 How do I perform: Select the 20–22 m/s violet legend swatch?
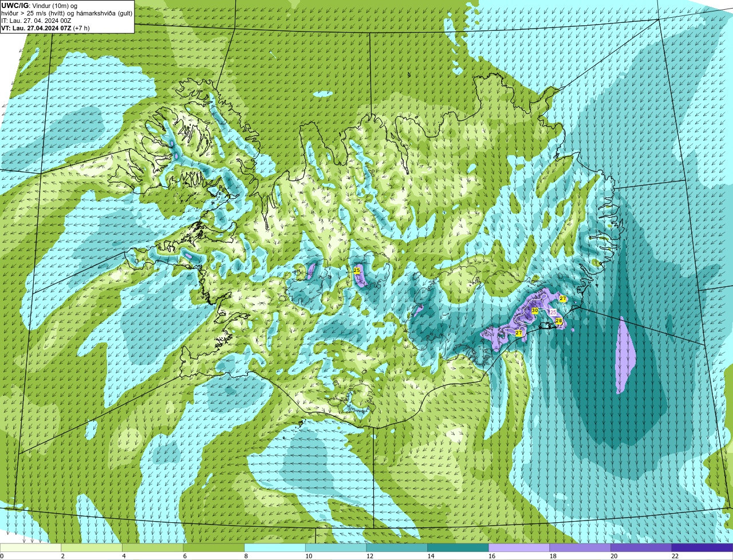[641, 547]
